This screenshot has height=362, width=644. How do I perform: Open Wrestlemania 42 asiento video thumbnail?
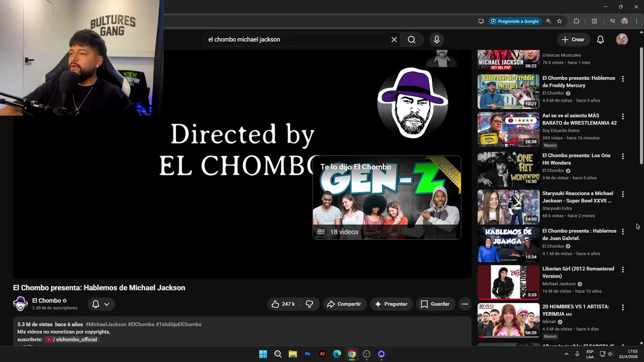508,129
